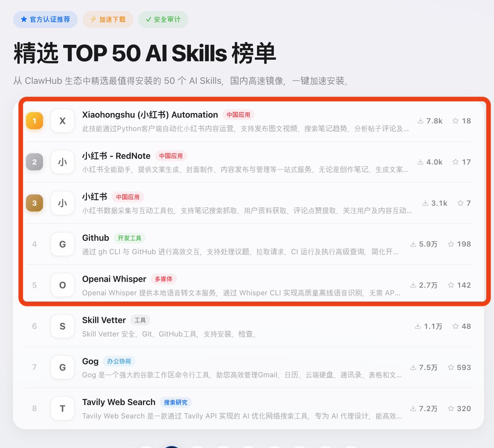The height and width of the screenshot is (448, 494).
Task: Click the silver rank 2 badge
Action: coord(35,162)
